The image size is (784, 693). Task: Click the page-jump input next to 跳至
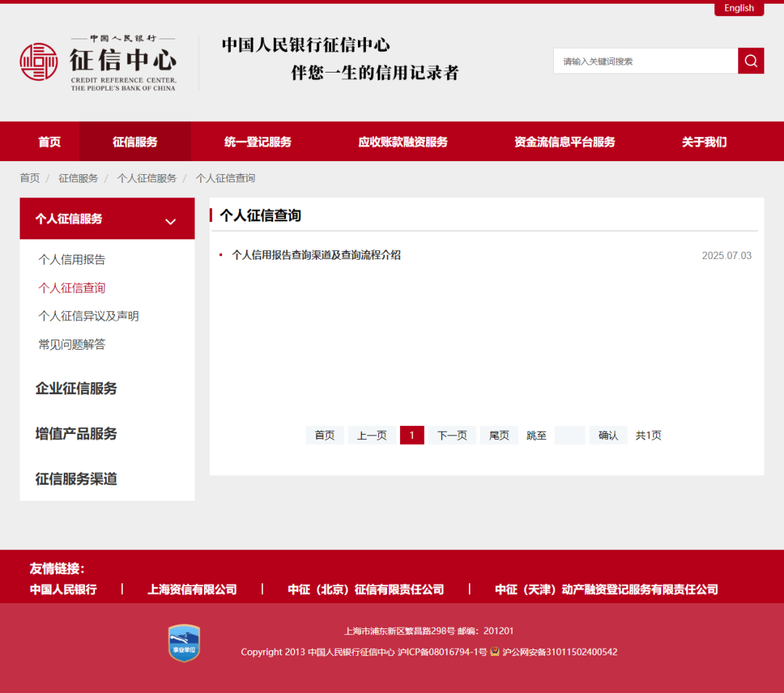tap(569, 435)
